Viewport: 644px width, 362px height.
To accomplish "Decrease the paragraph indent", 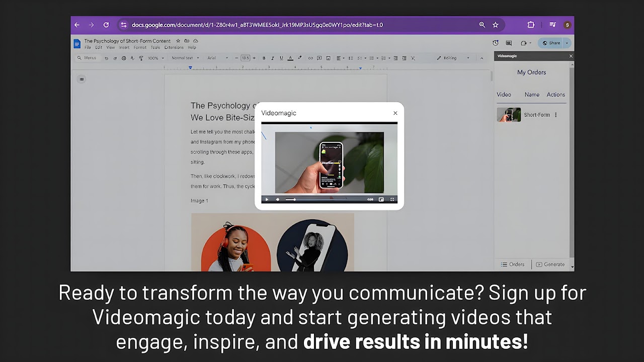I will pyautogui.click(x=395, y=58).
